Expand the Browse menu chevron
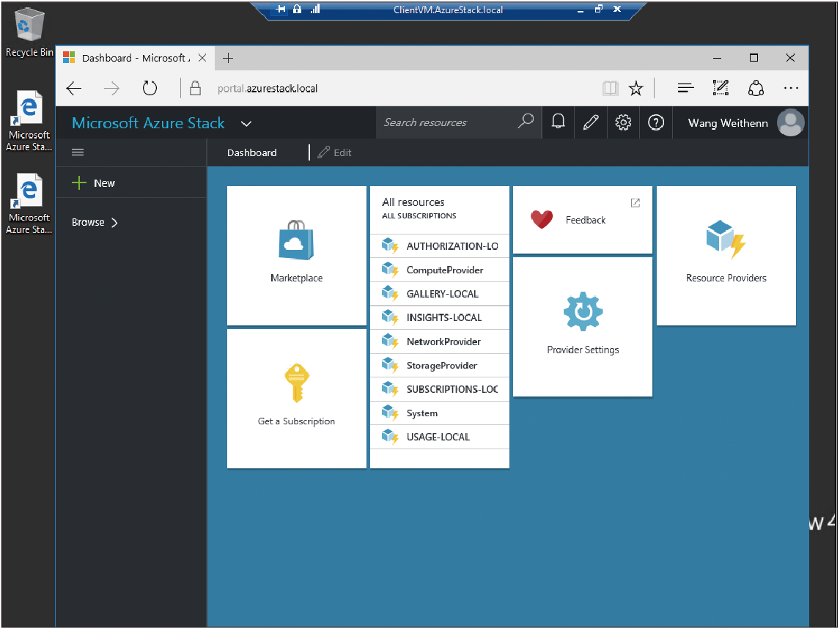 [114, 222]
